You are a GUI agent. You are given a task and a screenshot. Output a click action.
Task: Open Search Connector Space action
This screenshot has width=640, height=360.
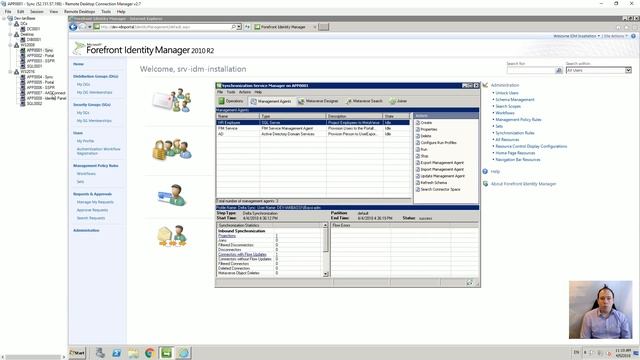[x=438, y=189]
